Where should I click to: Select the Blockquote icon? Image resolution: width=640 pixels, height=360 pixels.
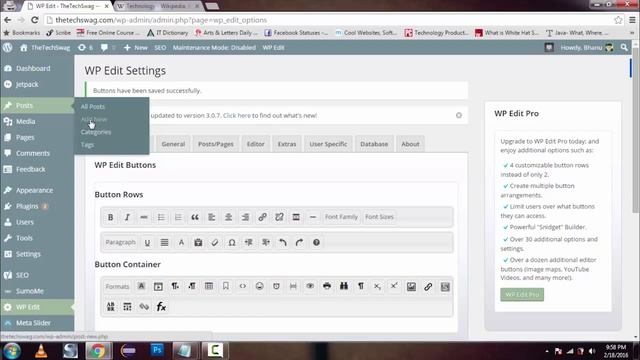pos(195,217)
